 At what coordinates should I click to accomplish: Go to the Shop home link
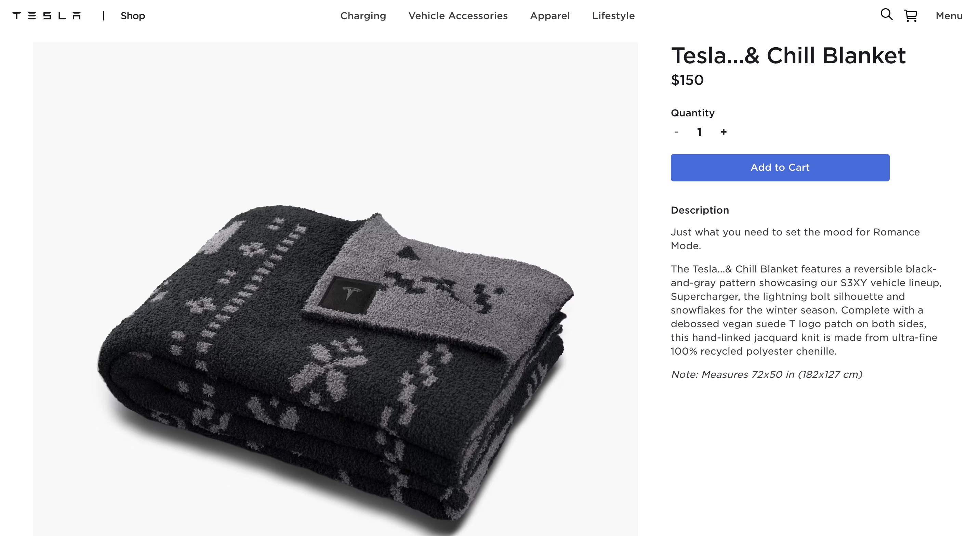pyautogui.click(x=133, y=16)
